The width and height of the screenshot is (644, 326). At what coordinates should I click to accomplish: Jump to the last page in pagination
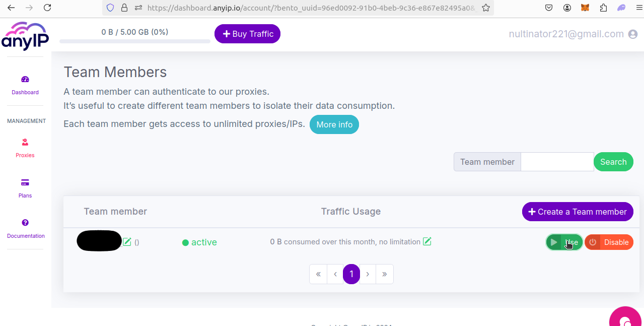pyautogui.click(x=385, y=274)
